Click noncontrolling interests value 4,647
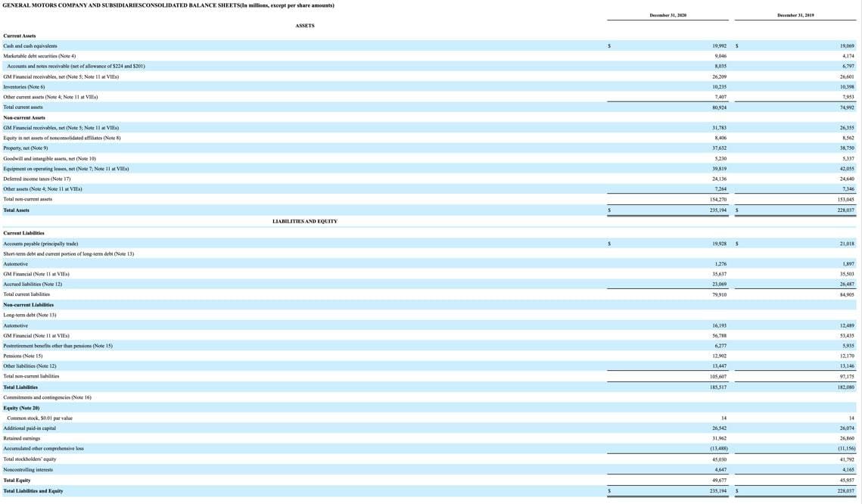Screen dimensions: 862x504 click(720, 469)
